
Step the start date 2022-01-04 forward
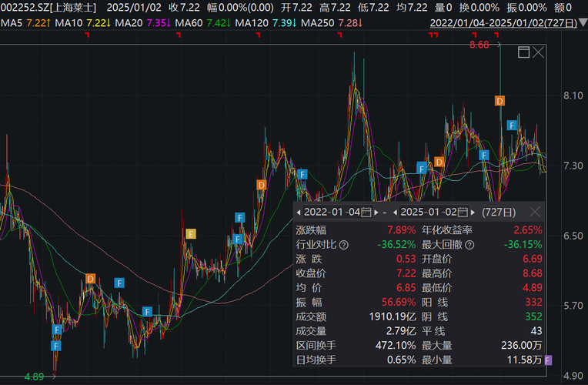tap(376, 213)
